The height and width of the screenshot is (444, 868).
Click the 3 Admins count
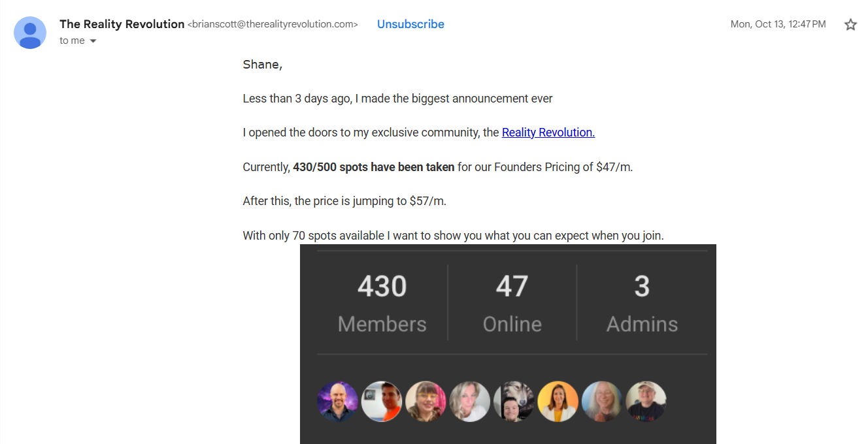(x=642, y=303)
